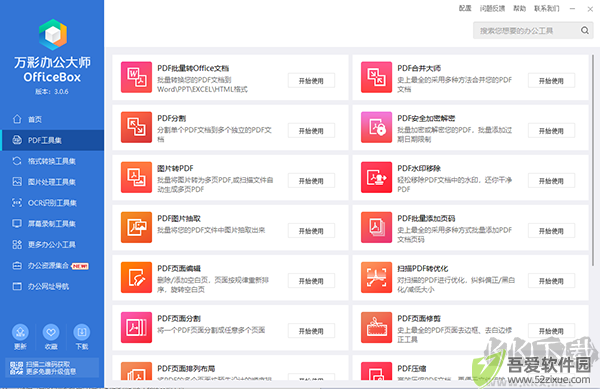
Task: Click the 扫描二维码获取更多免费升级信息 banner
Action: [x=52, y=368]
